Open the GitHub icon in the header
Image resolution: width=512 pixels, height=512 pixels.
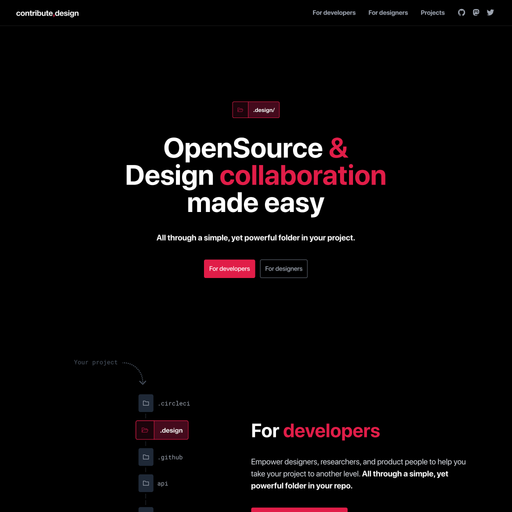tap(461, 13)
